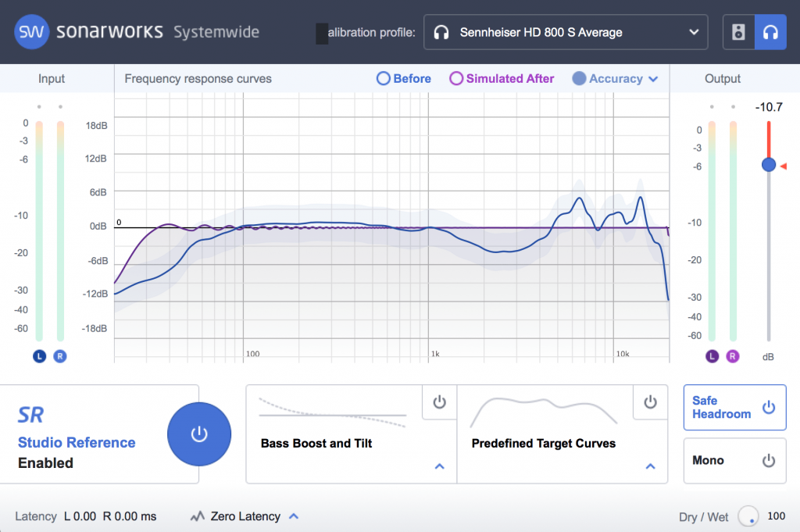The width and height of the screenshot is (800, 532).
Task: Expand the Bass Boost and Tilt panel
Action: (439, 466)
